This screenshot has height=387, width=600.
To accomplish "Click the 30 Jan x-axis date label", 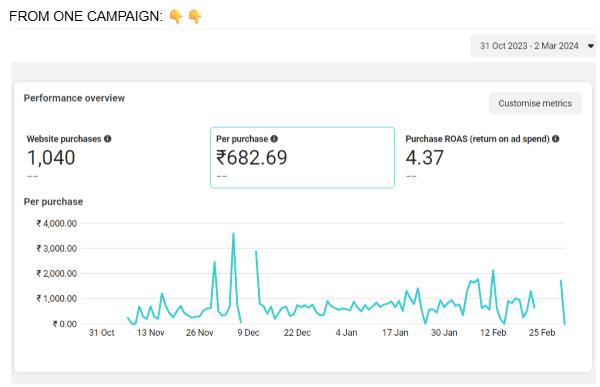I will (x=444, y=333).
